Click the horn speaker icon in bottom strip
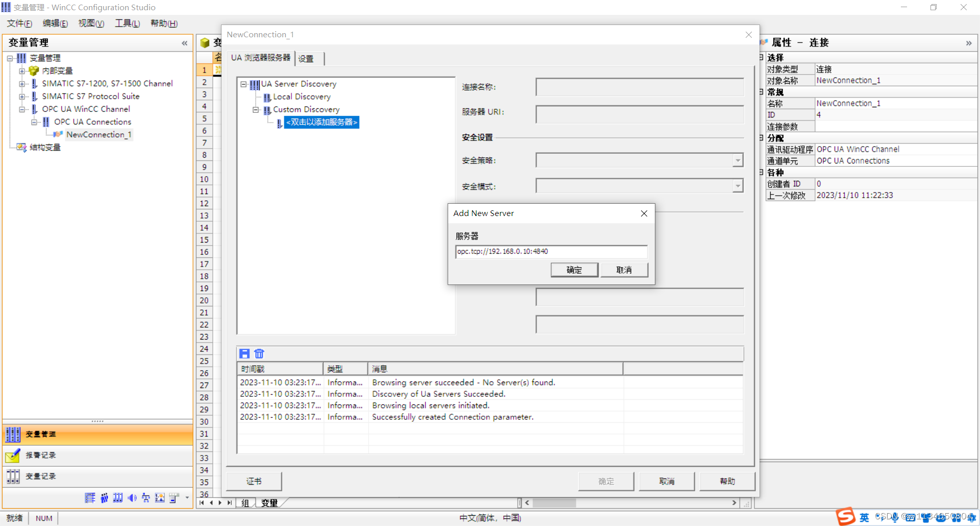The height and width of the screenshot is (526, 980). tap(132, 498)
